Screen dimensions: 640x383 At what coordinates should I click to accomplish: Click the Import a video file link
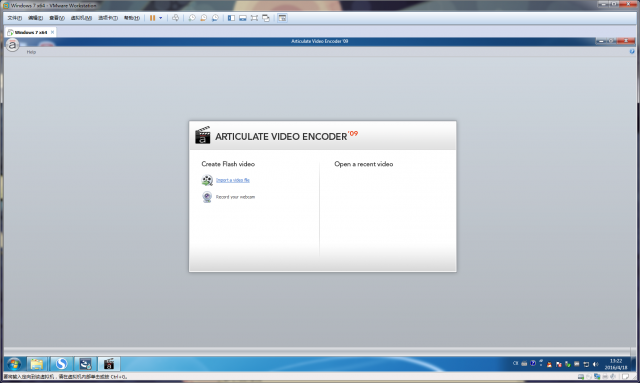coord(233,180)
